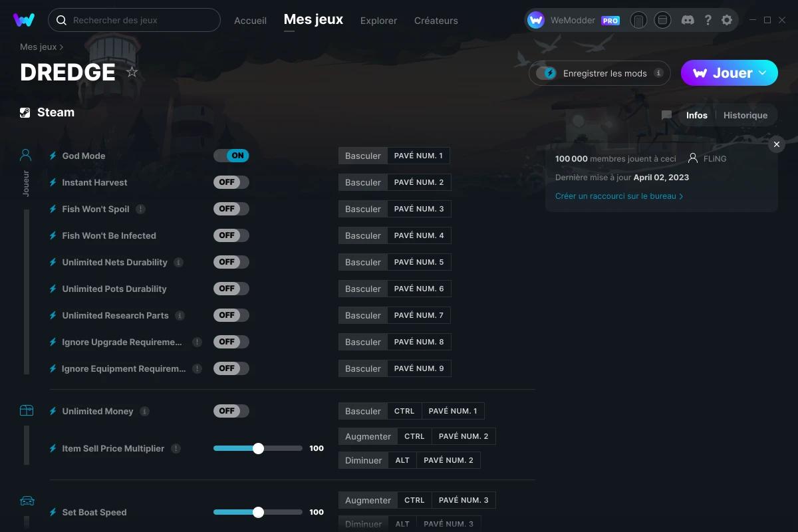Adjust the Item Sell Price Multiplier slider
The image size is (798, 532).
click(258, 448)
